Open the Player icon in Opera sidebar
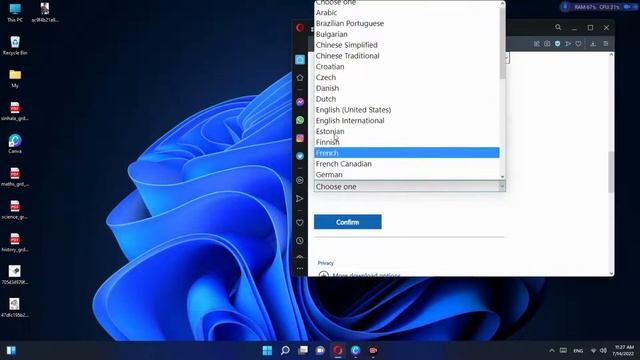Viewport: 640px width, 360px height. pos(300,180)
